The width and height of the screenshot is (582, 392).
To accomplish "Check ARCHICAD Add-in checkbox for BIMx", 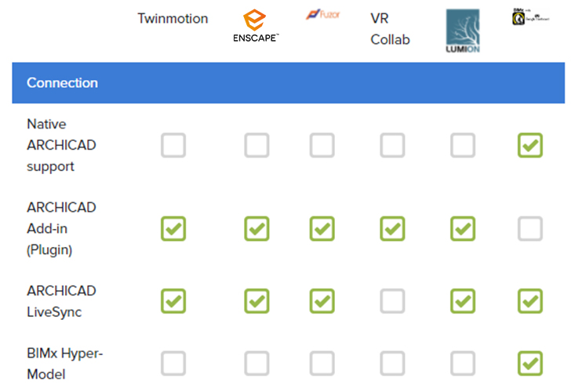I will [x=530, y=228].
